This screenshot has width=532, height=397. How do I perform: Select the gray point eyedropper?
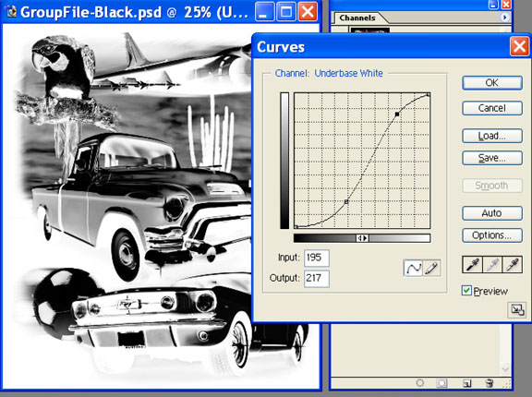tap(492, 265)
